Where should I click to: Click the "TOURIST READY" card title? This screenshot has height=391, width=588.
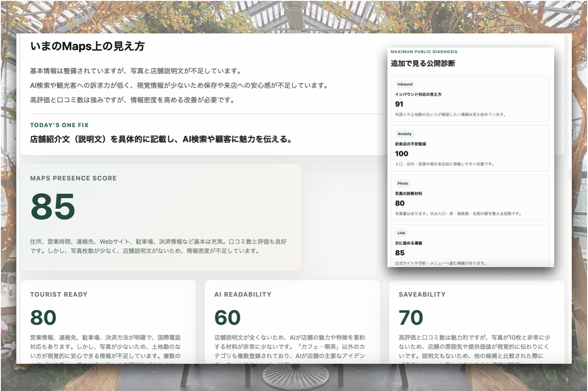tap(59, 294)
